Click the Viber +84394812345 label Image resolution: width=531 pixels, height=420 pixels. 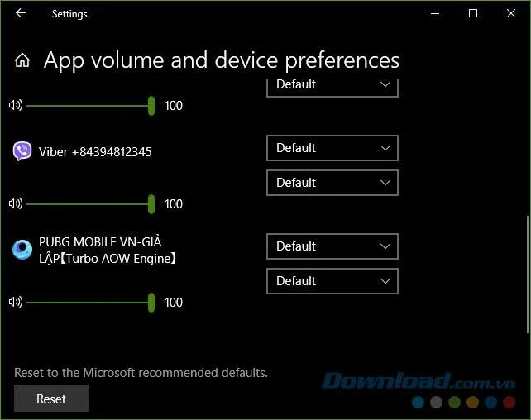pos(95,152)
